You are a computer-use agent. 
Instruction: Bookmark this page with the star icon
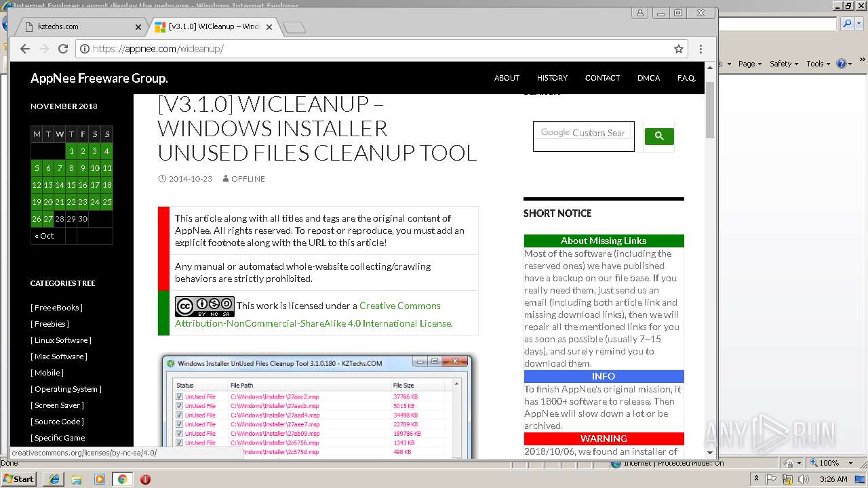(x=678, y=49)
